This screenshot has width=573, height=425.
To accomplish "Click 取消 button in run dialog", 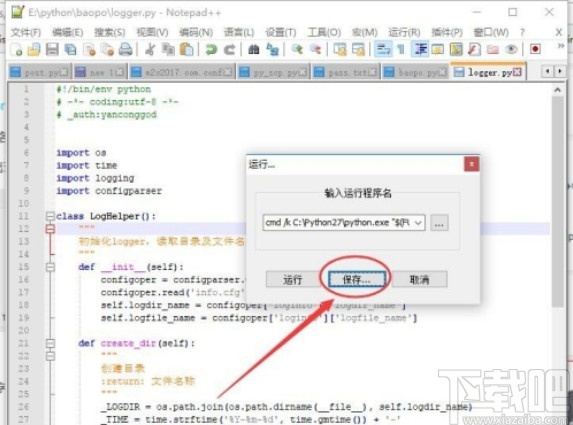I will 420,280.
